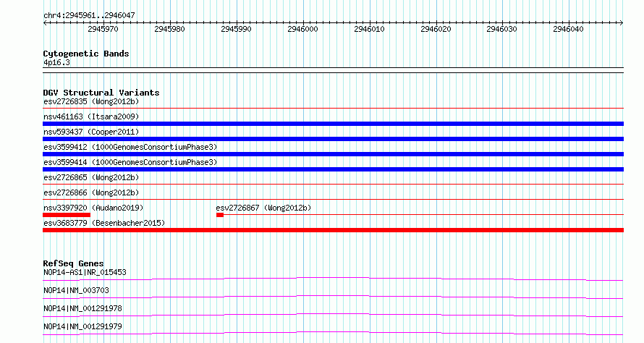644x343 pixels.
Task: Open variant esv2726866 (Wong2012b)
Action: [x=91, y=192]
